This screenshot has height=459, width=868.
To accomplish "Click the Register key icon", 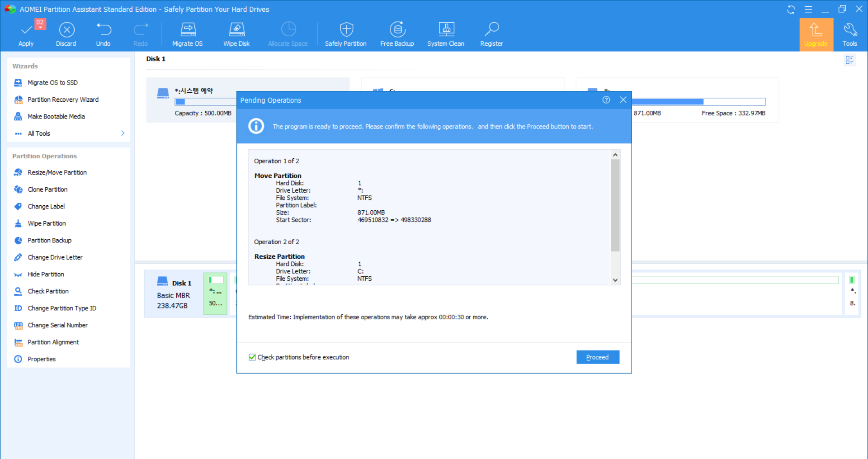I will (491, 30).
